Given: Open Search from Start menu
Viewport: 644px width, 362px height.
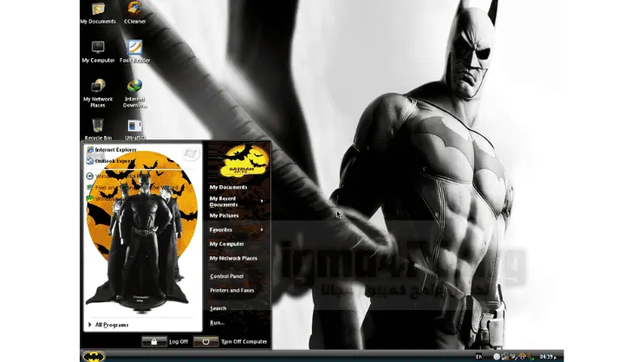Looking at the screenshot, I should [x=218, y=308].
